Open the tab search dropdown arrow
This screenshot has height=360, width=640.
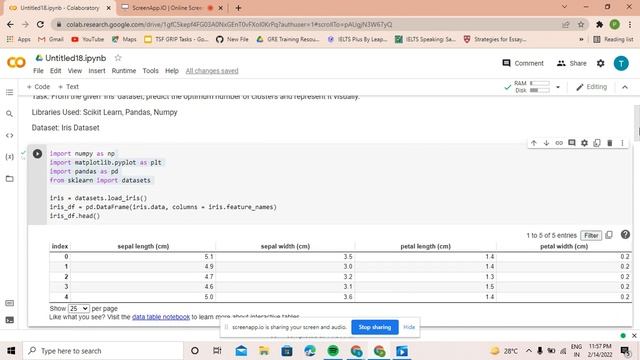click(564, 7)
